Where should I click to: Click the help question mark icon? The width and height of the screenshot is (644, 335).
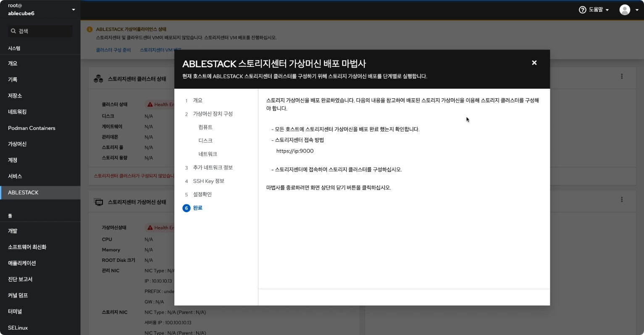click(582, 10)
